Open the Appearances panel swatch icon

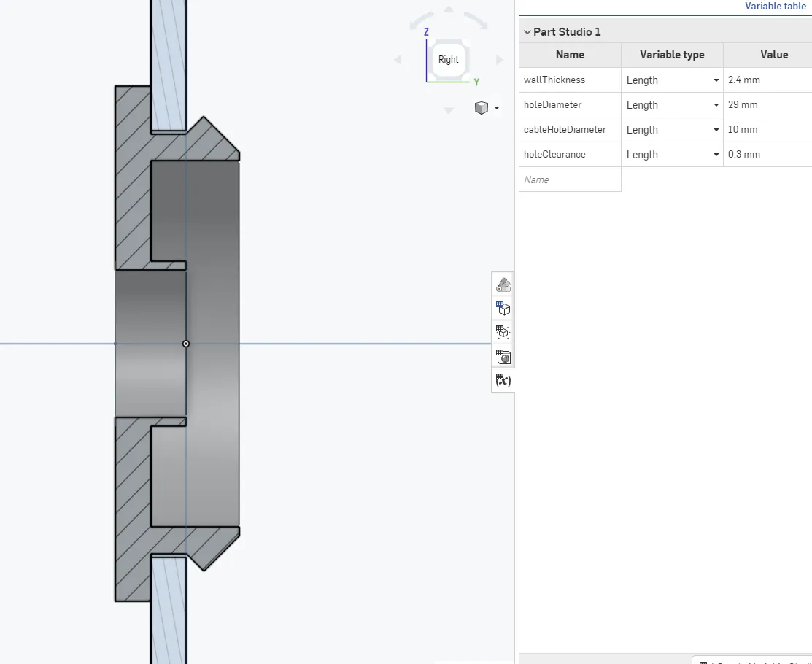(503, 284)
